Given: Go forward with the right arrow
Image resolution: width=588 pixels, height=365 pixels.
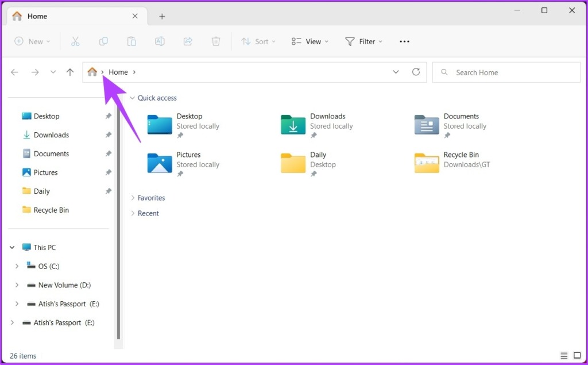Looking at the screenshot, I should click(35, 72).
